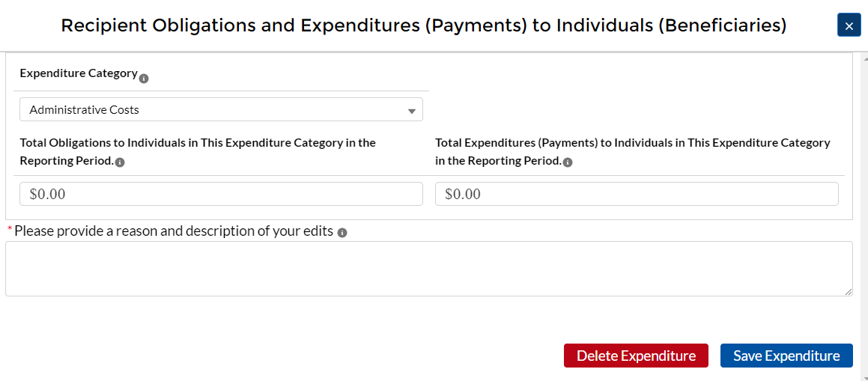Select the 'Administrative Costs' text in the dropdown
The width and height of the screenshot is (868, 381).
[x=85, y=110]
